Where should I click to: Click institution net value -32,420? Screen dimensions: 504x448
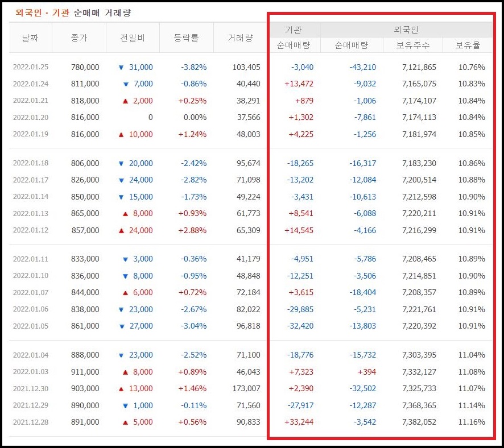coord(300,326)
